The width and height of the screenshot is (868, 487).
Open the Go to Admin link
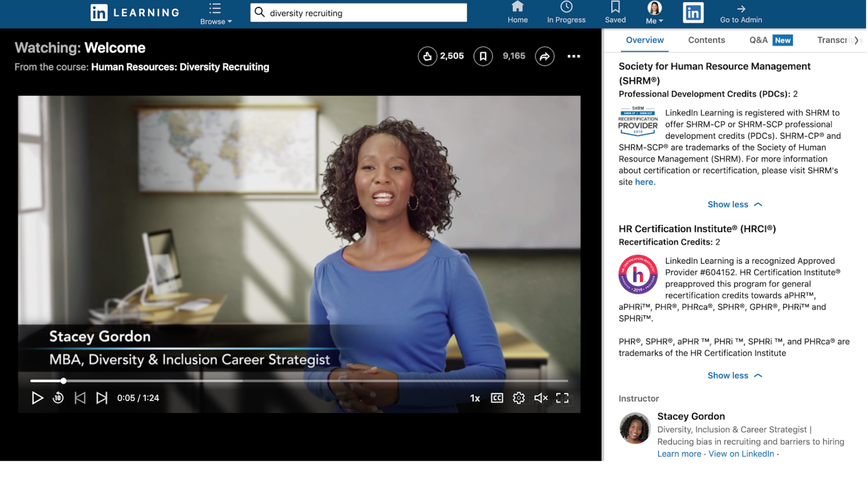pyautogui.click(x=741, y=14)
